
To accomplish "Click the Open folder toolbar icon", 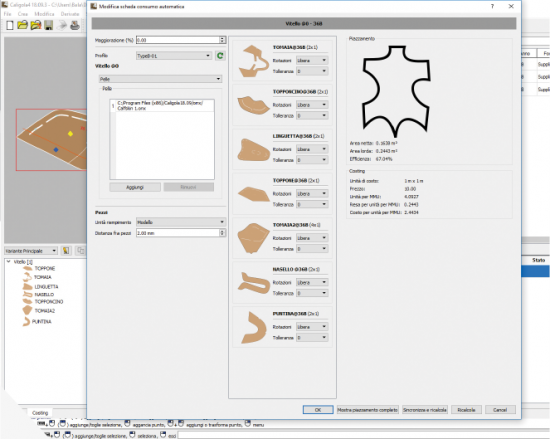I will point(22,25).
